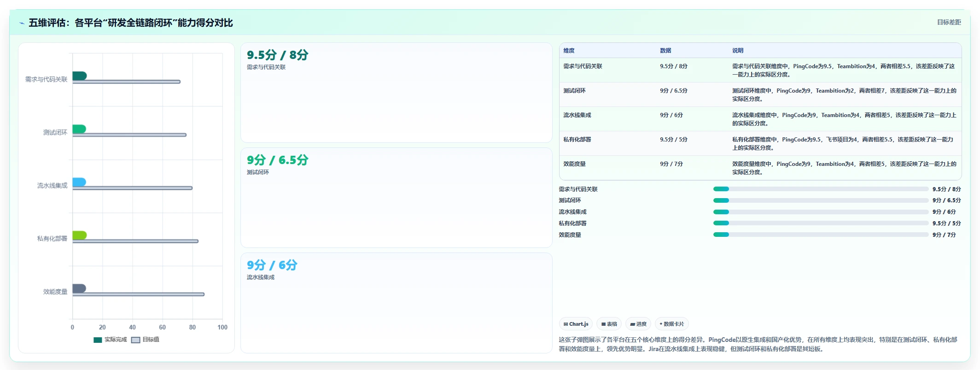Click the 目标差距 label in the header
Screen dimensions: 980x370
point(949,22)
